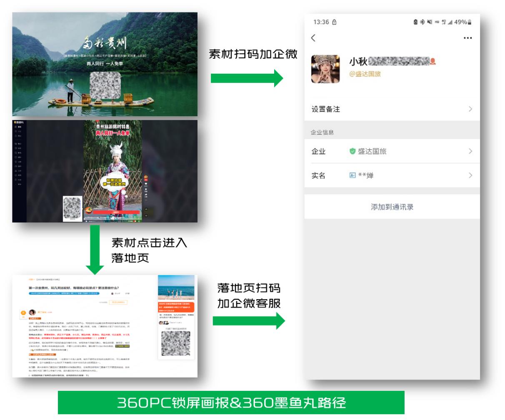This screenshot has height=420, width=505.
Task: Click the video progress bar
Action: point(117,219)
